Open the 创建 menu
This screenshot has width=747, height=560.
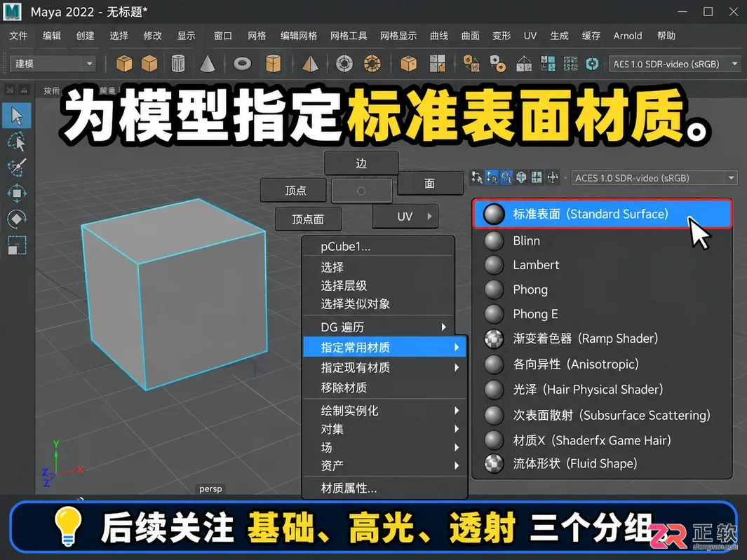tap(85, 36)
